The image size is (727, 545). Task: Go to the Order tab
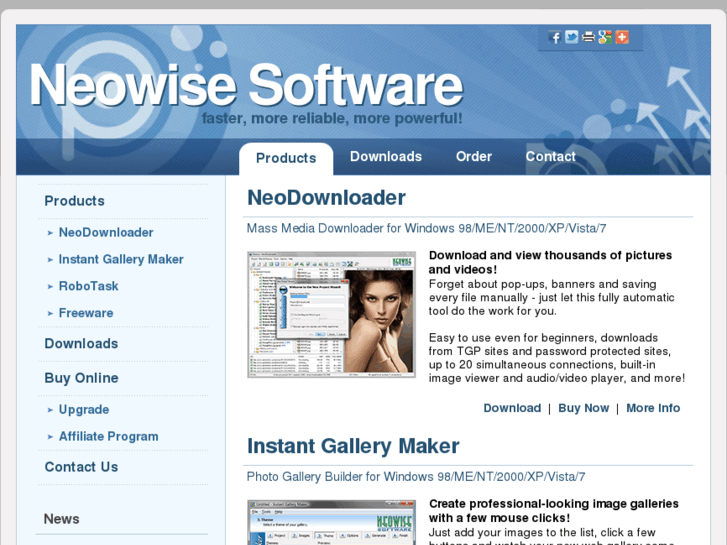coord(474,157)
